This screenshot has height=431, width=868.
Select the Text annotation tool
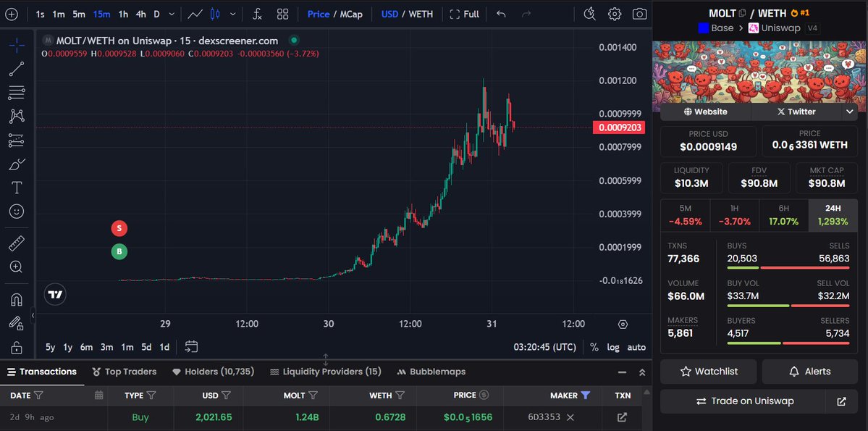click(17, 188)
